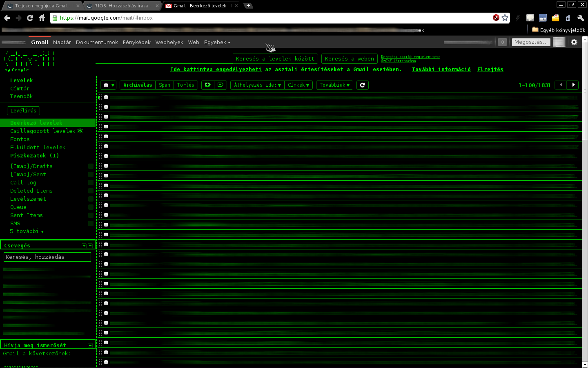Image resolution: width=588 pixels, height=368 pixels.
Task: Click the Levélírás compose button
Action: pyautogui.click(x=23, y=111)
